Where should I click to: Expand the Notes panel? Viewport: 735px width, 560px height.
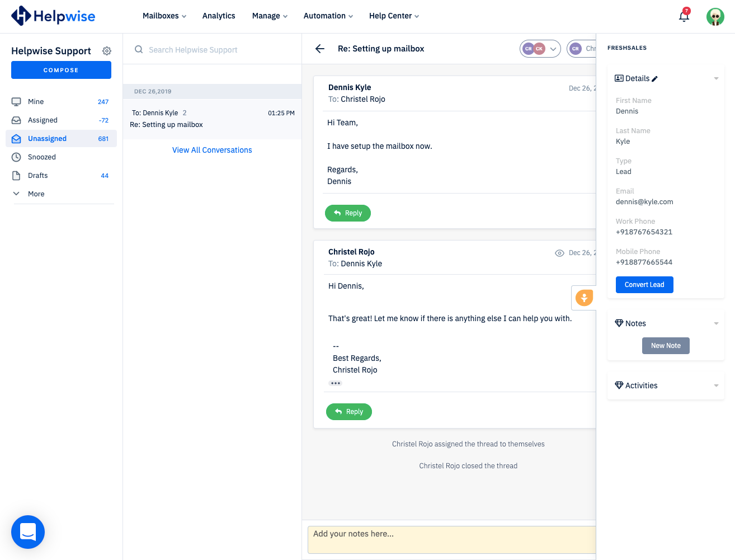[716, 323]
